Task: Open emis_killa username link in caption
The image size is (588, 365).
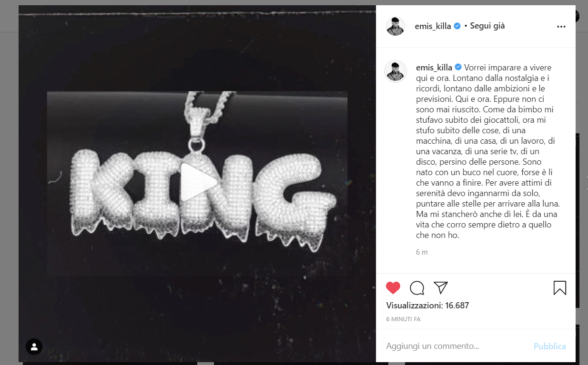Action: pyautogui.click(x=434, y=67)
